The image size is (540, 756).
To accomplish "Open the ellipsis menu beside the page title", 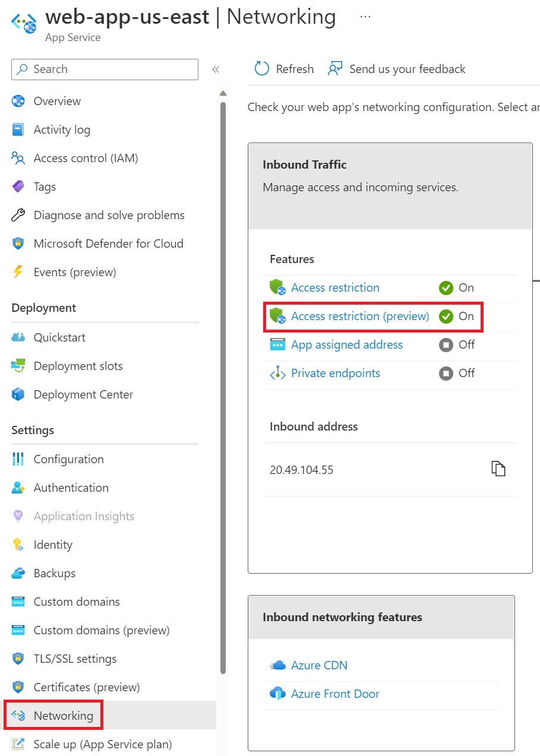I will click(365, 16).
